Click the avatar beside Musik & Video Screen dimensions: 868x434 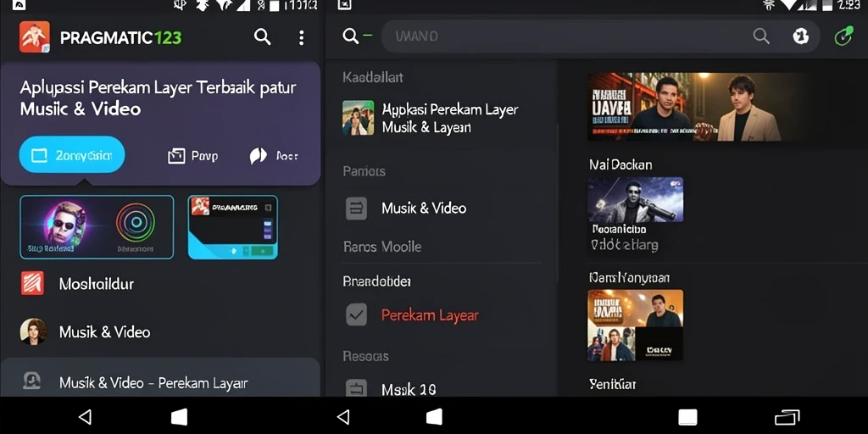tap(33, 331)
